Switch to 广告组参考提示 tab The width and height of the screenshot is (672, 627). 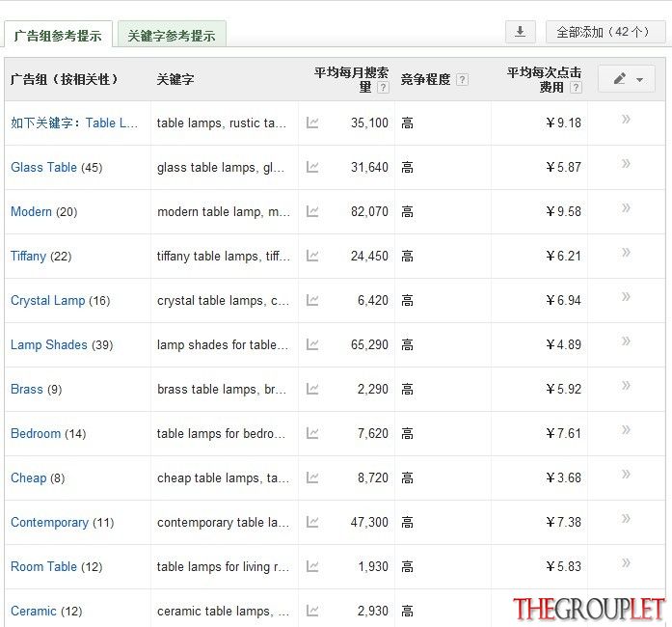(x=58, y=35)
